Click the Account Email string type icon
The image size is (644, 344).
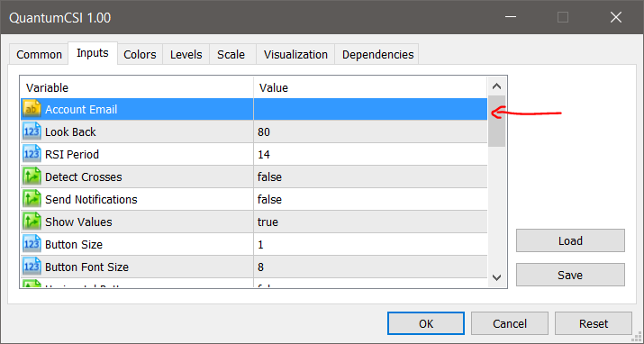pos(32,109)
